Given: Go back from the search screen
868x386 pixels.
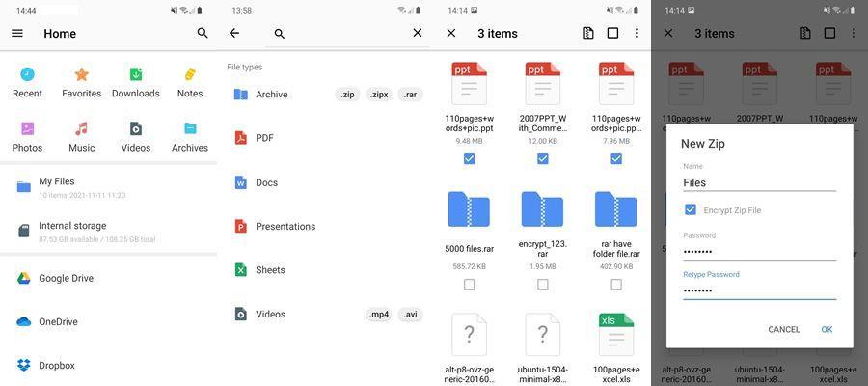Looking at the screenshot, I should point(234,33).
